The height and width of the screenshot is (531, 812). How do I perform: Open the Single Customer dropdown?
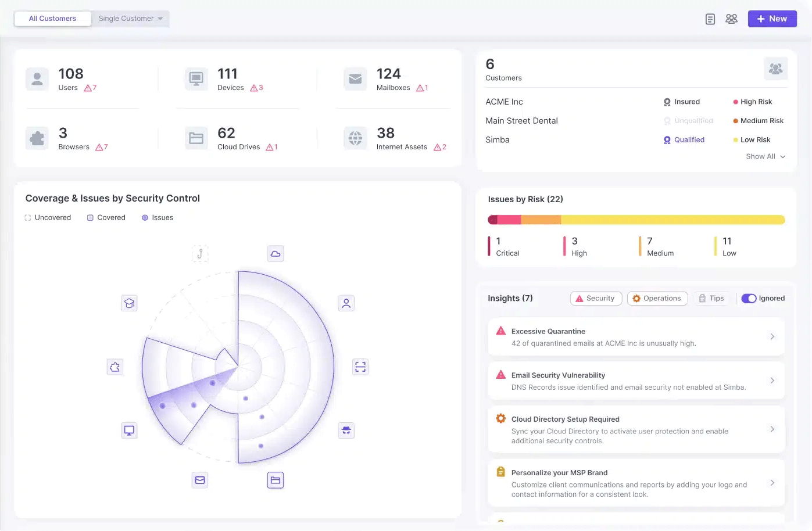tap(130, 19)
